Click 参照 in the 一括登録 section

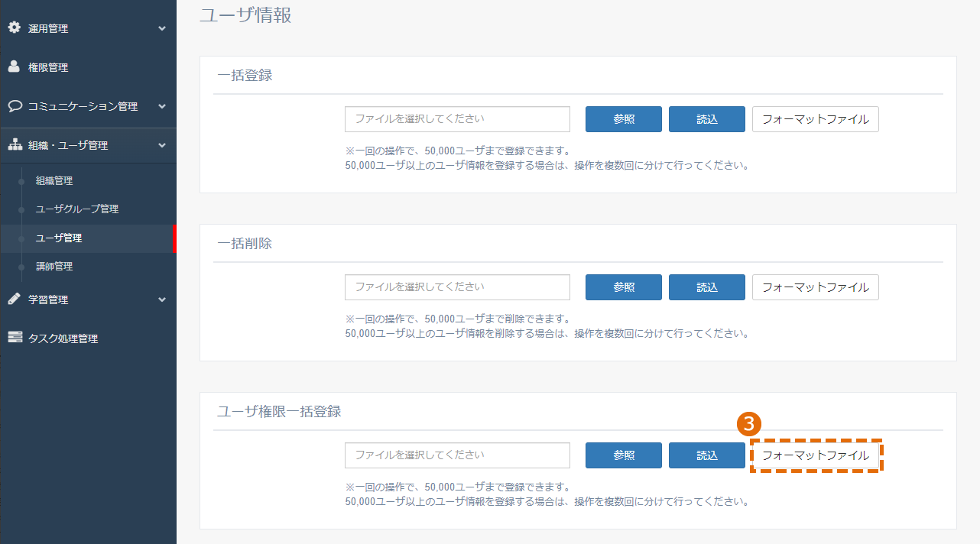624,119
